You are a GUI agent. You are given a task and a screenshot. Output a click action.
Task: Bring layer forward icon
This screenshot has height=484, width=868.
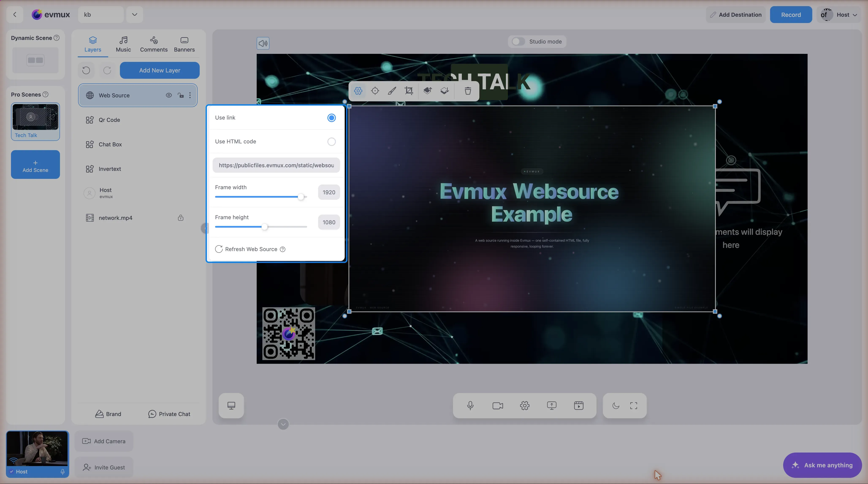point(428,91)
